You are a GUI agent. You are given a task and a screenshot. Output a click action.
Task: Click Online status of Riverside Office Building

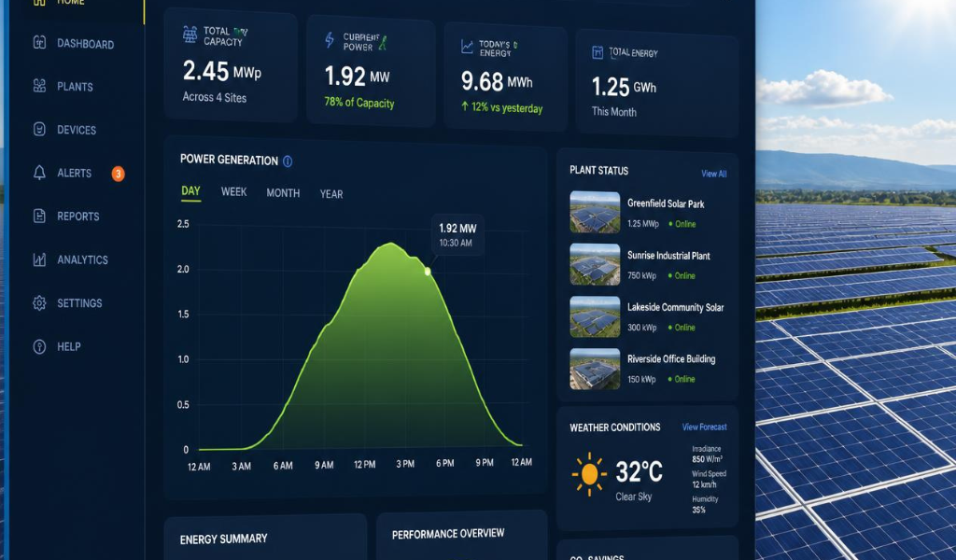(x=682, y=379)
